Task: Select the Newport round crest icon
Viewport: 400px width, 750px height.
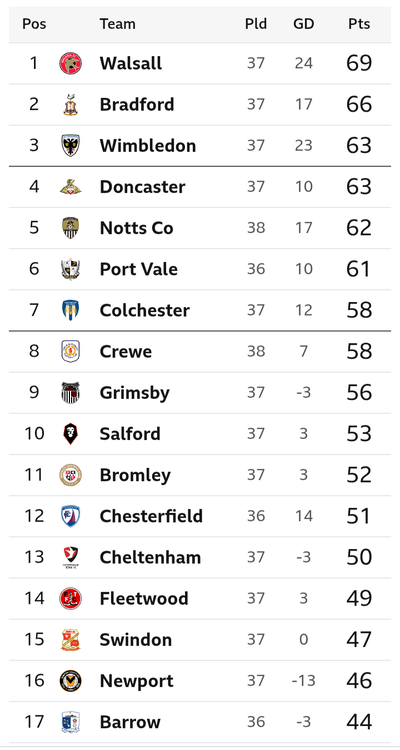Action: (x=70, y=680)
